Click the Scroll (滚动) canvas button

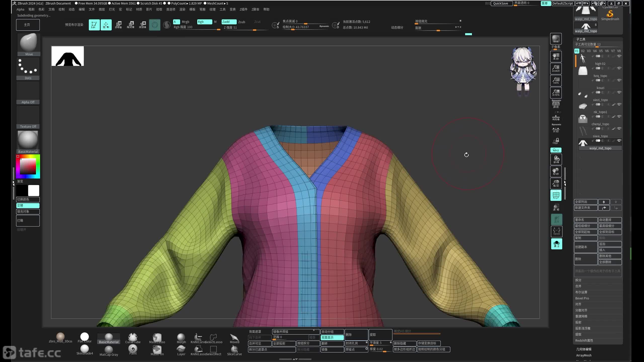click(x=556, y=57)
